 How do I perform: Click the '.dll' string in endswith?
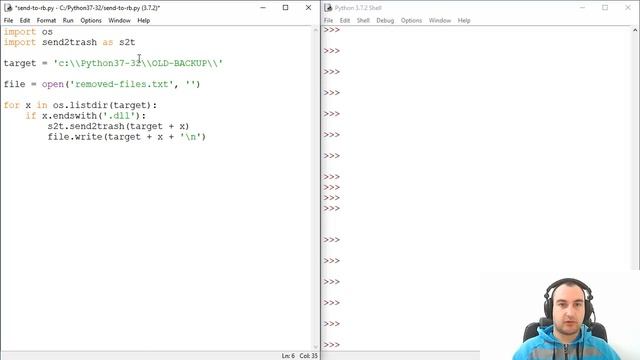coord(118,116)
